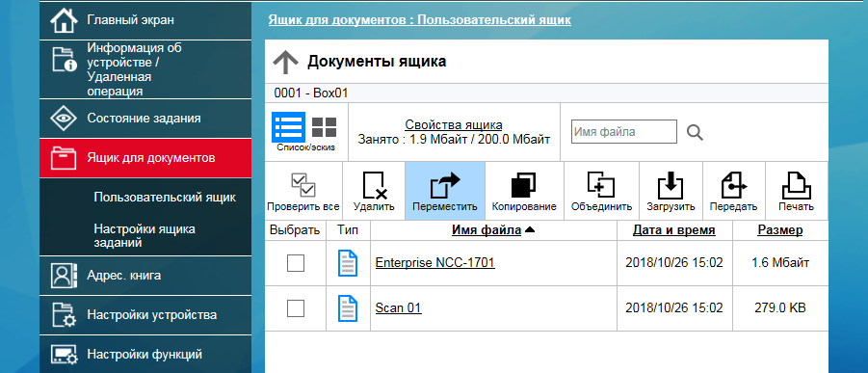Focus the Имя файла search field
Image resolution: width=868 pixels, height=373 pixels.
click(x=624, y=132)
